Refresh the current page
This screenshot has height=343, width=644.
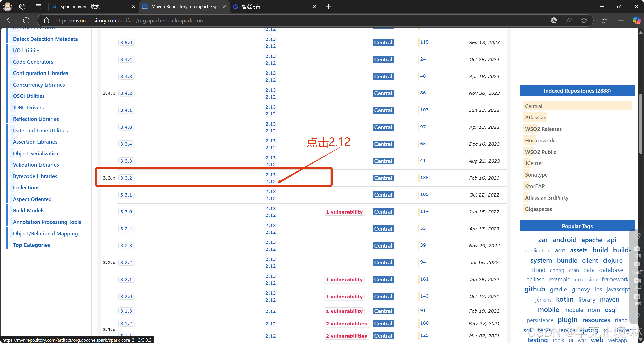coord(26,20)
